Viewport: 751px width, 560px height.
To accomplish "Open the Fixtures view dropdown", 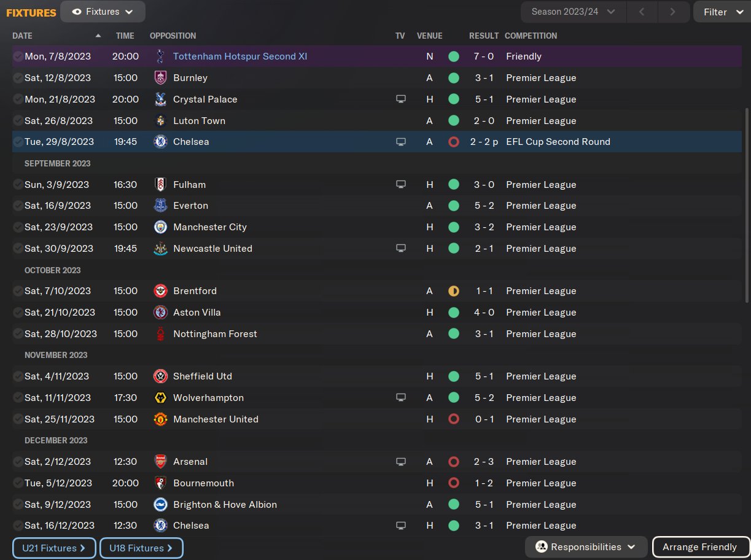I will coord(103,12).
